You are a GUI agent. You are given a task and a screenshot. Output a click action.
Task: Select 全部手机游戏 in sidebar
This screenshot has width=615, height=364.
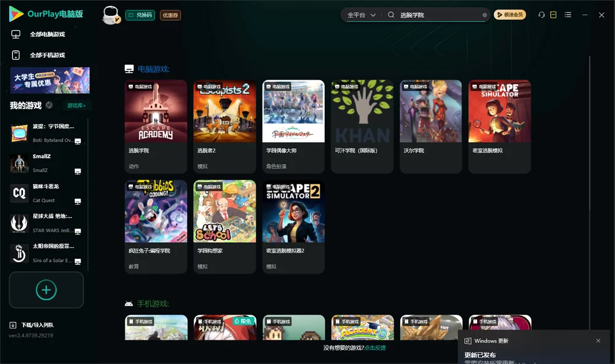[x=47, y=55]
